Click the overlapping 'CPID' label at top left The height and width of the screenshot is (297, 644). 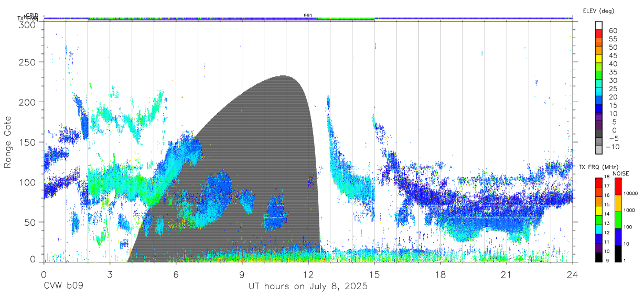tap(33, 15)
